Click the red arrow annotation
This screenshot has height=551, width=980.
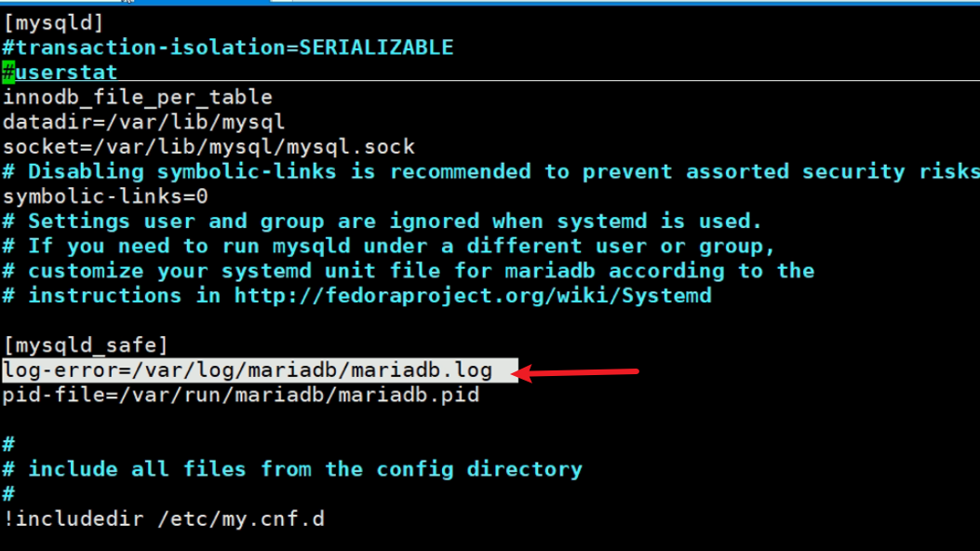point(577,373)
